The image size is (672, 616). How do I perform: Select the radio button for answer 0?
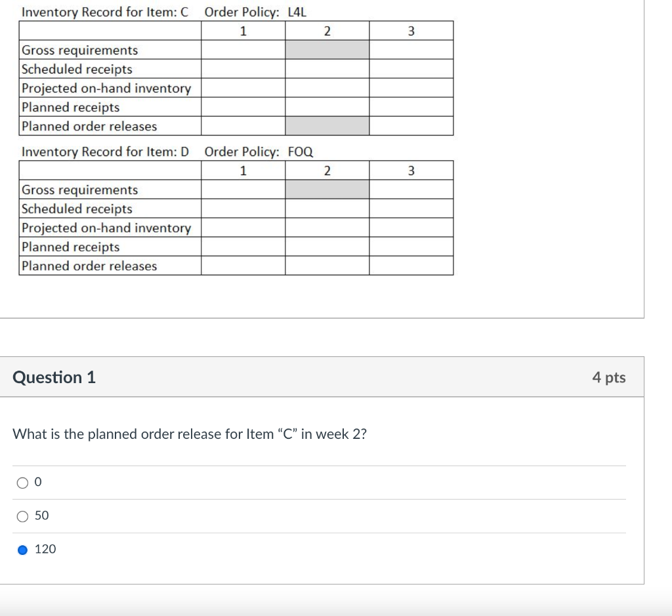22,482
